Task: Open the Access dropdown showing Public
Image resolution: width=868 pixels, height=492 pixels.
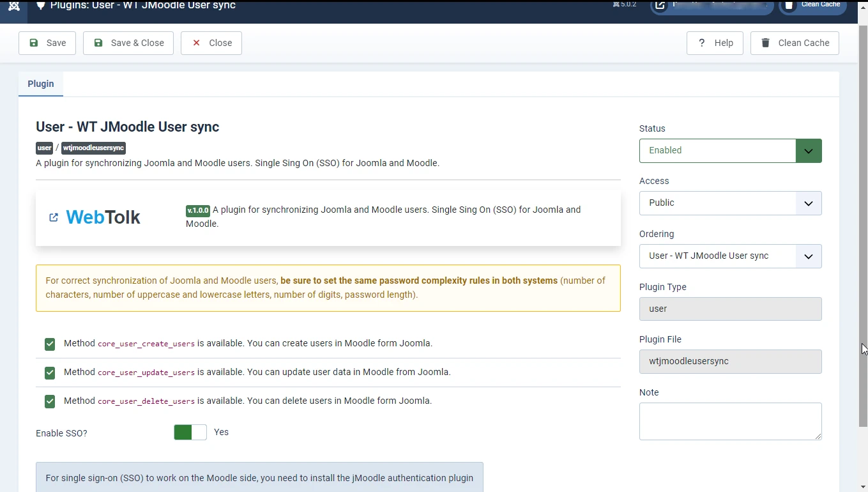Action: 730,203
